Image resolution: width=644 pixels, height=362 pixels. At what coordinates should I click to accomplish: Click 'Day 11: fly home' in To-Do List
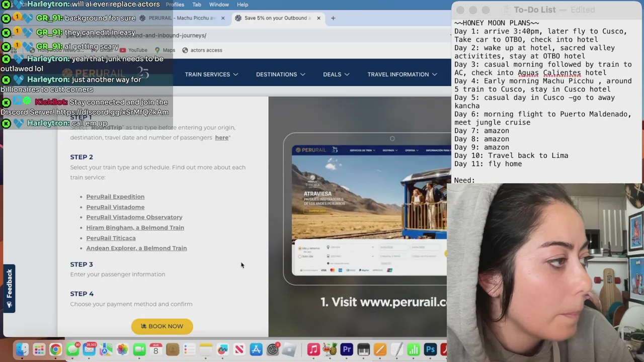pyautogui.click(x=488, y=164)
